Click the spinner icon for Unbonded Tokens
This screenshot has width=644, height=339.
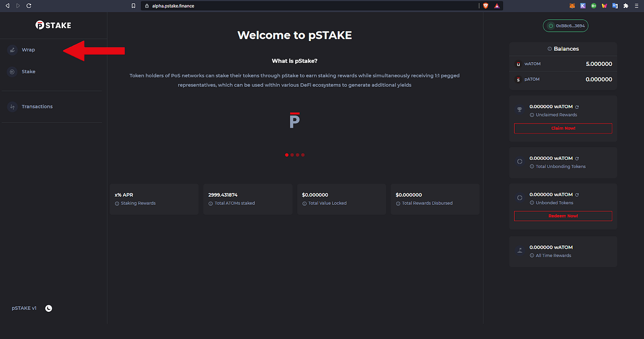(520, 198)
